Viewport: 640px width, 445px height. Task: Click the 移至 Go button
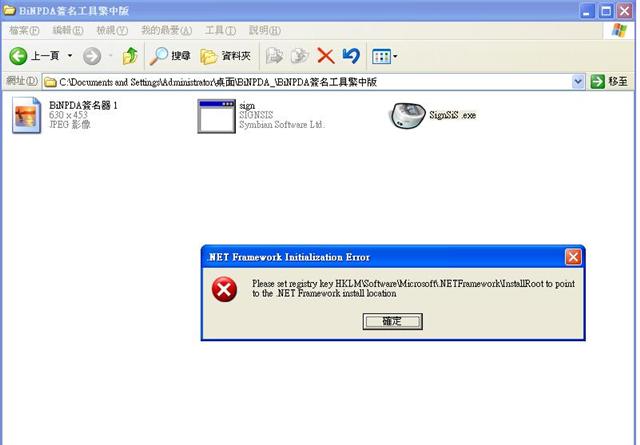pyautogui.click(x=610, y=82)
